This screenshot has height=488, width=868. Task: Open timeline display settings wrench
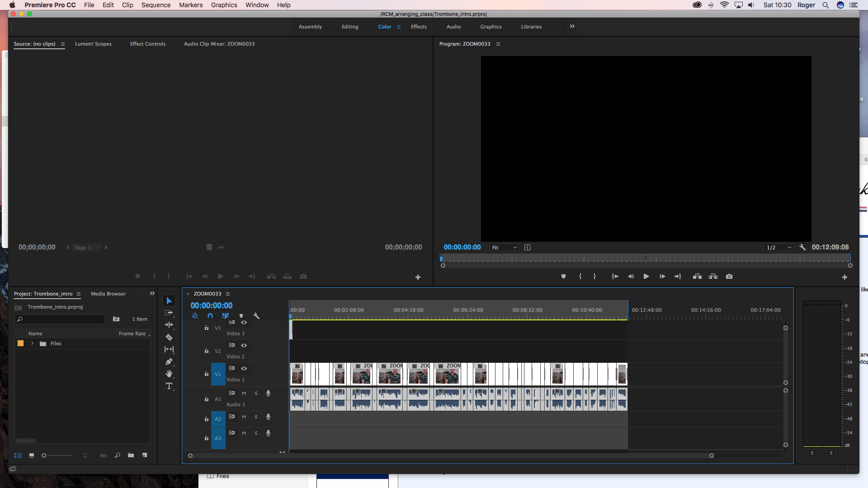point(256,316)
